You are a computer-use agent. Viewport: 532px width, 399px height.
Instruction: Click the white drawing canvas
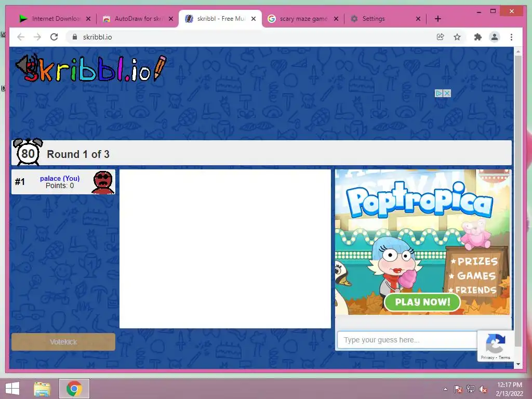point(225,249)
